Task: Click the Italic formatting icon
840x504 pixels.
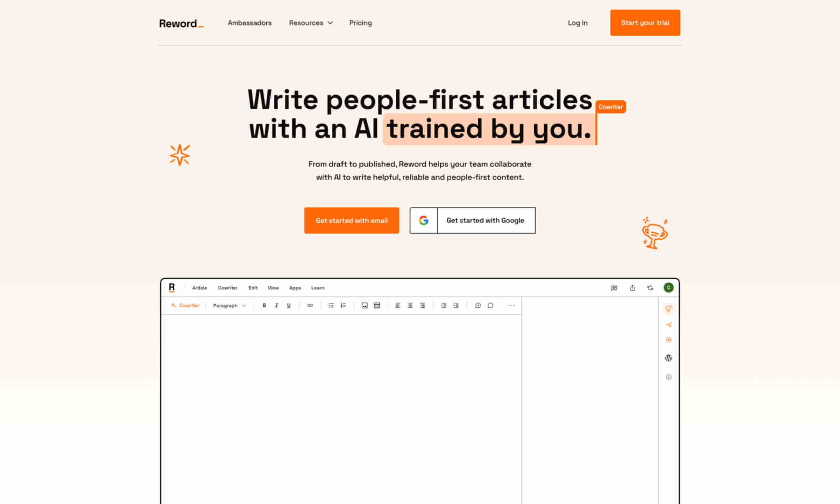Action: pyautogui.click(x=276, y=306)
